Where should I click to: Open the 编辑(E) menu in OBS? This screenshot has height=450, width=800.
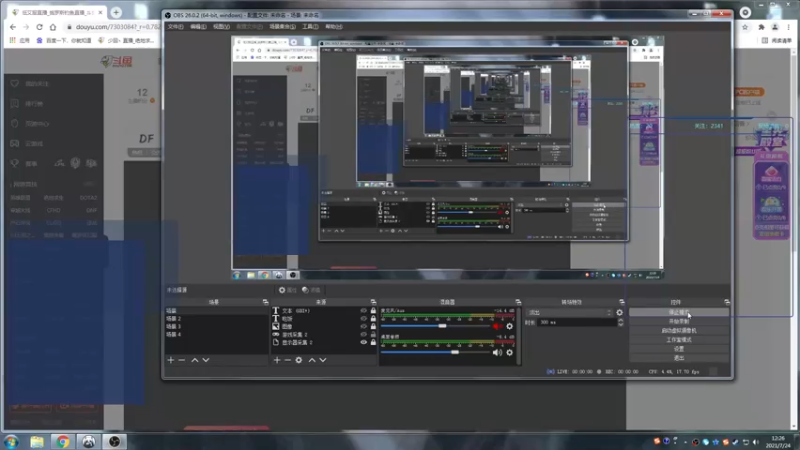coord(198,27)
